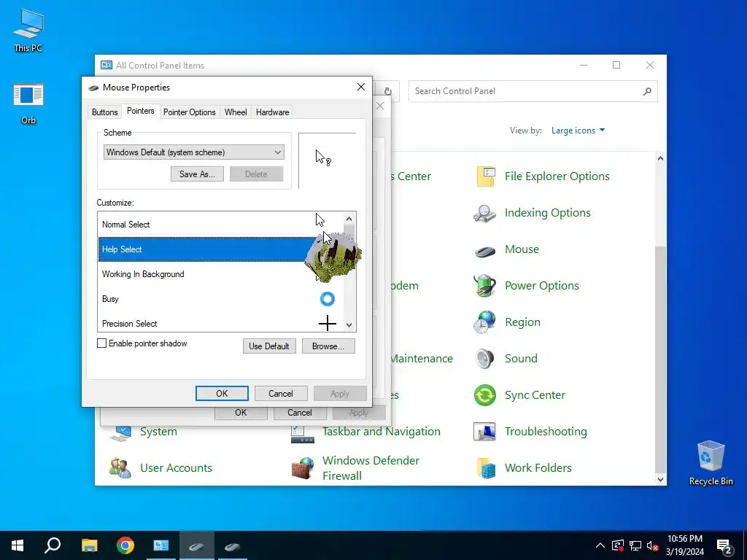Click the second Mouse Properties taskbar button
Viewport: 747px width, 560px height.
pos(233,545)
